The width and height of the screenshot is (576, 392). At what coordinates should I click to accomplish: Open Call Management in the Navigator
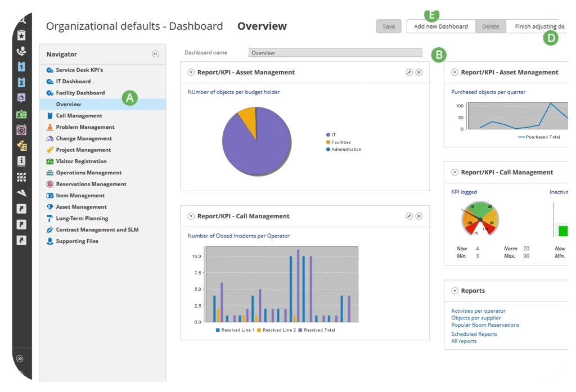[x=79, y=116]
